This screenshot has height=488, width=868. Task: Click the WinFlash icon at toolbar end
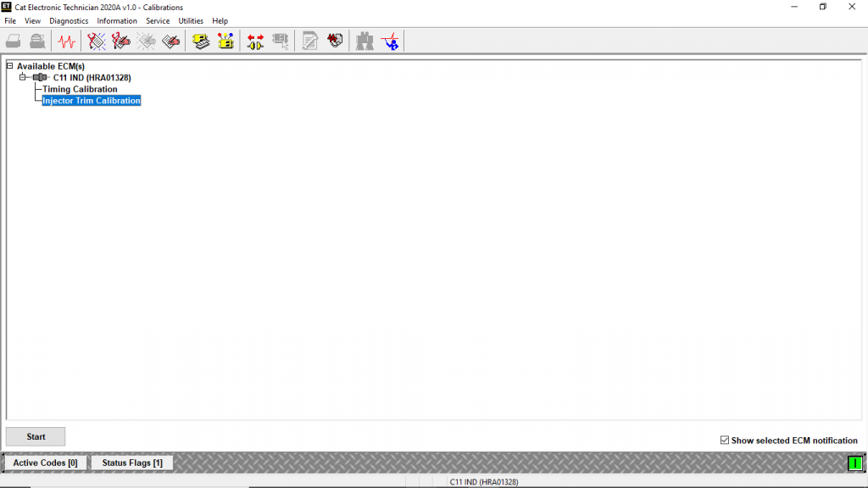tap(390, 41)
